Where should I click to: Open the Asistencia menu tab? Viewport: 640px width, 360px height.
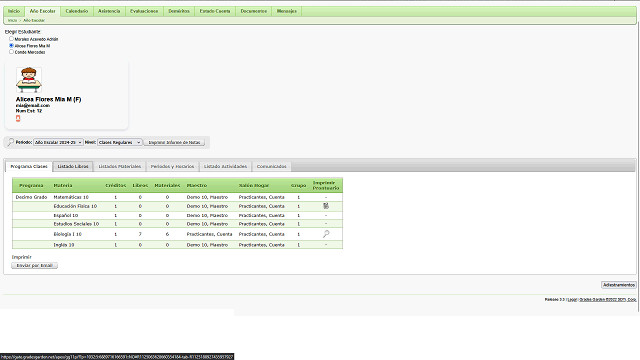[x=109, y=11]
